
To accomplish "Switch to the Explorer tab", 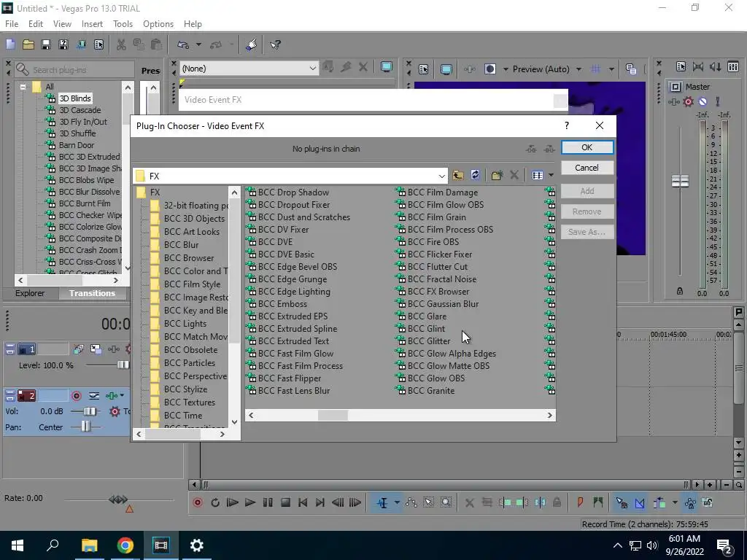I will coord(29,293).
